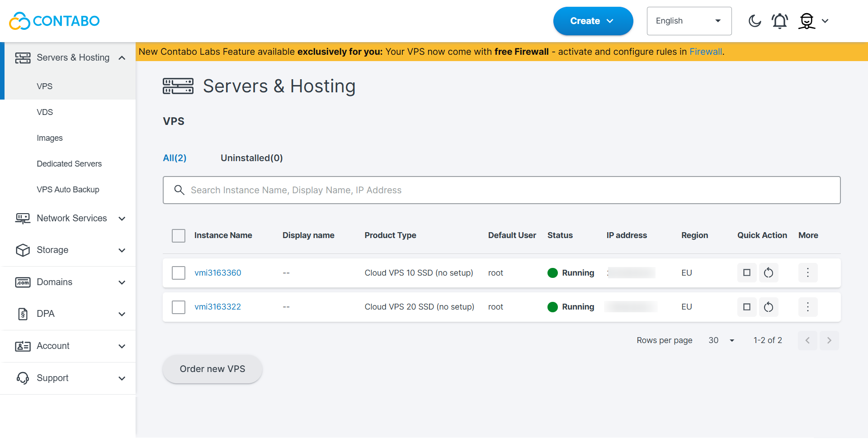Screen dimensions: 868x439
Task: Expand Network Services chevron
Action: click(x=122, y=219)
